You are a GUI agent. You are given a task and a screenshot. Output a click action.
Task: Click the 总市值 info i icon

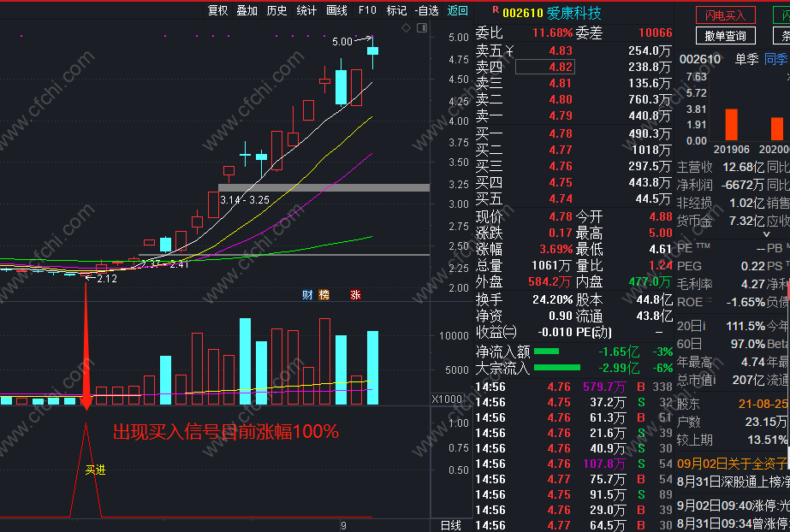click(714, 381)
